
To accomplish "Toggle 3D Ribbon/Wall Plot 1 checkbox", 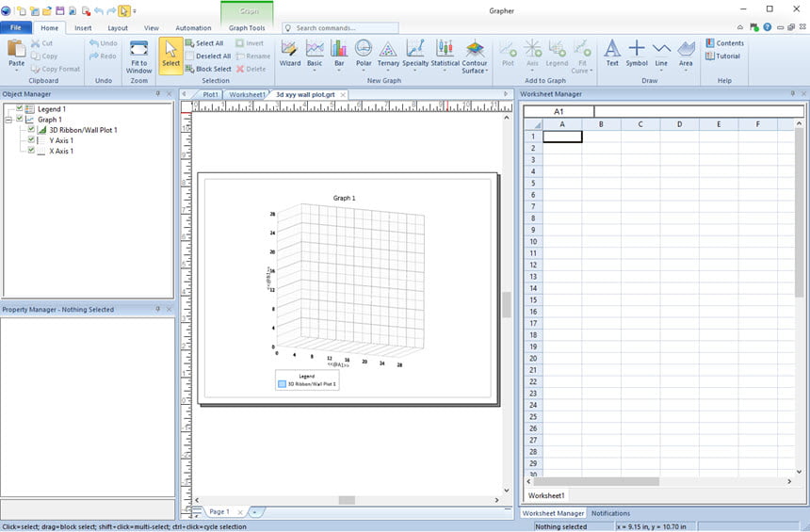I will [31, 129].
